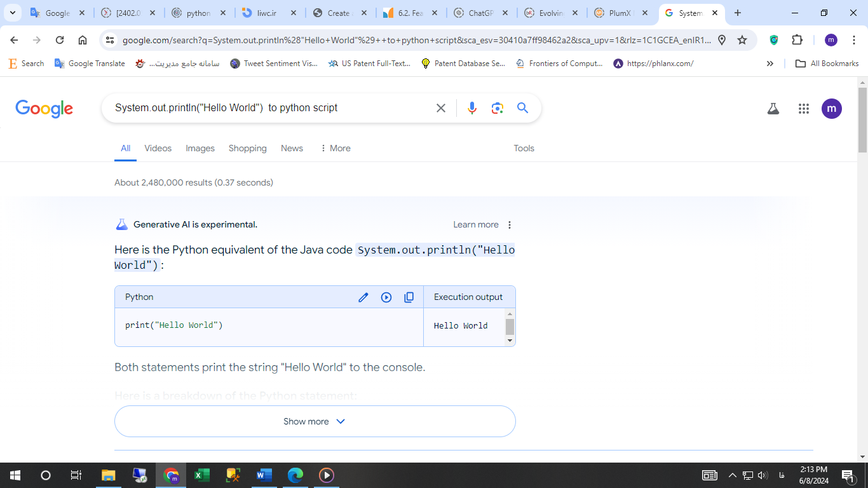
Task: Select the Shopping results tab
Action: point(248,148)
